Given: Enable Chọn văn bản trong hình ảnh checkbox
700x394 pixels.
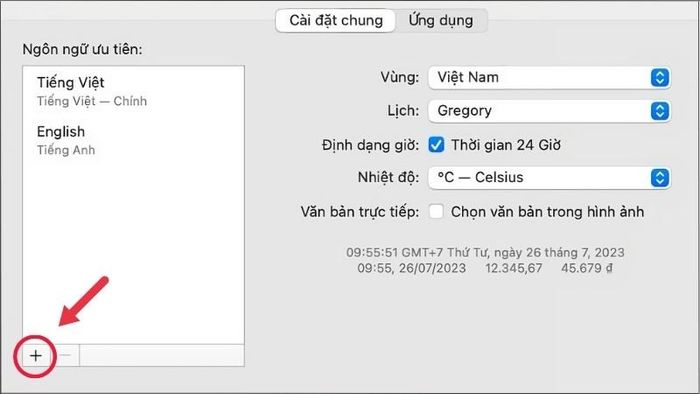Looking at the screenshot, I should 436,212.
